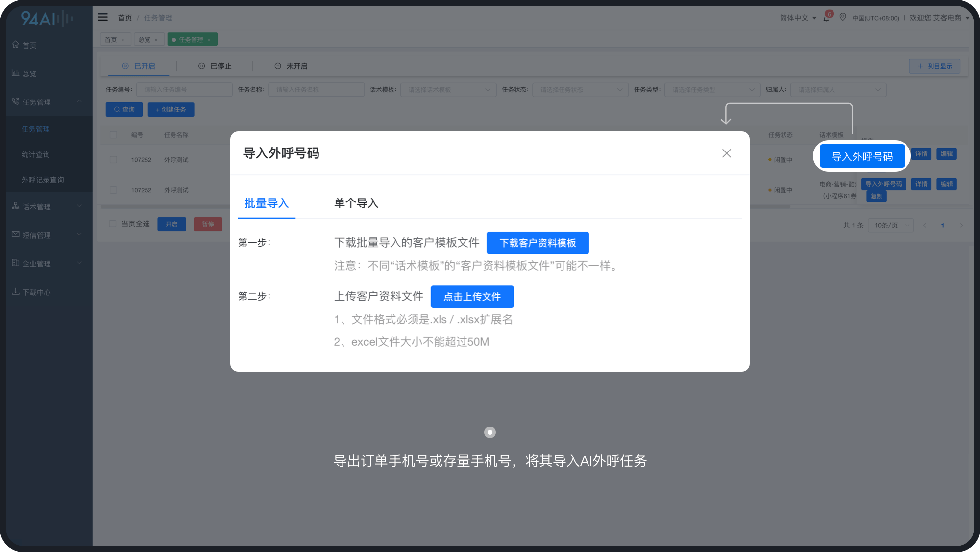Image resolution: width=980 pixels, height=552 pixels.
Task: Click the 下载客户资料模板 button
Action: tap(538, 243)
